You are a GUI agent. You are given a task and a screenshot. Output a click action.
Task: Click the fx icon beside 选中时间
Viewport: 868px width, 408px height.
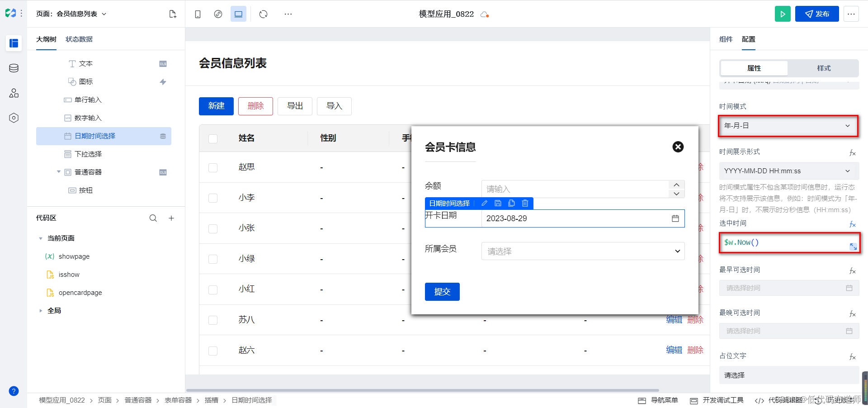point(852,224)
